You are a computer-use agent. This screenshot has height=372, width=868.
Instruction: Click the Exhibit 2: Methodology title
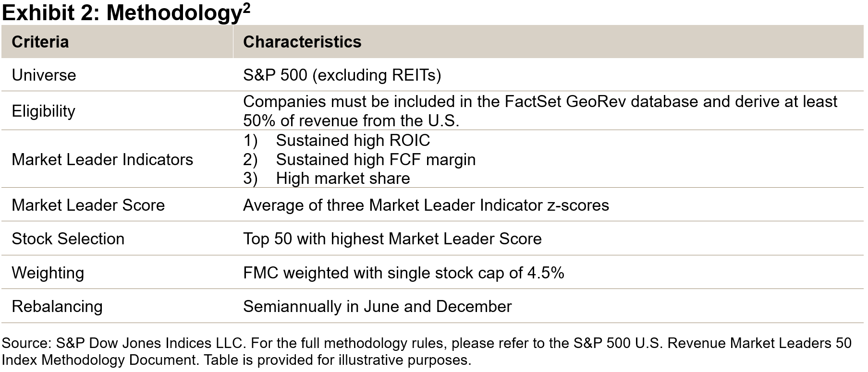(x=120, y=13)
